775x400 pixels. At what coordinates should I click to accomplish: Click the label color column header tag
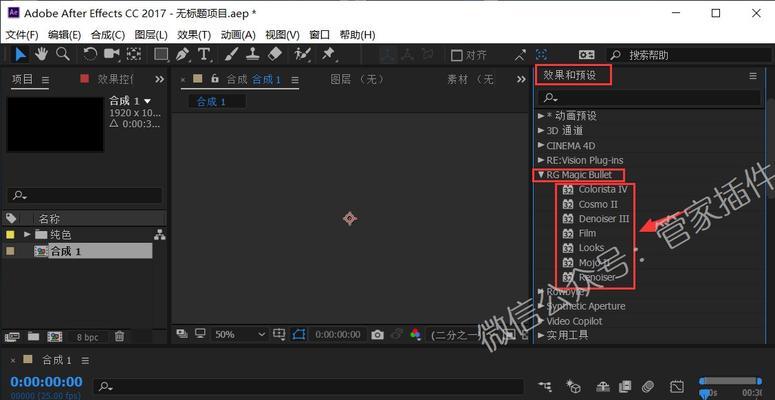pos(11,218)
